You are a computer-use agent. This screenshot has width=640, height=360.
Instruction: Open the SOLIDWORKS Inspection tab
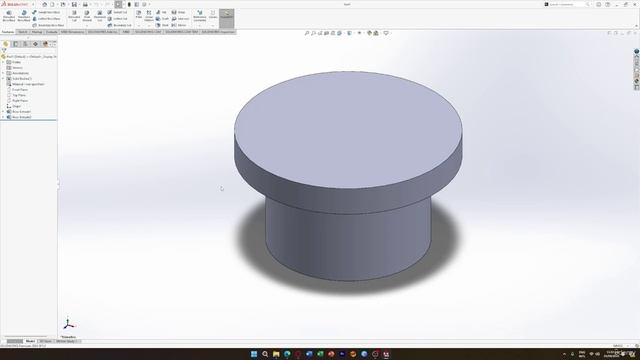pyautogui.click(x=218, y=32)
